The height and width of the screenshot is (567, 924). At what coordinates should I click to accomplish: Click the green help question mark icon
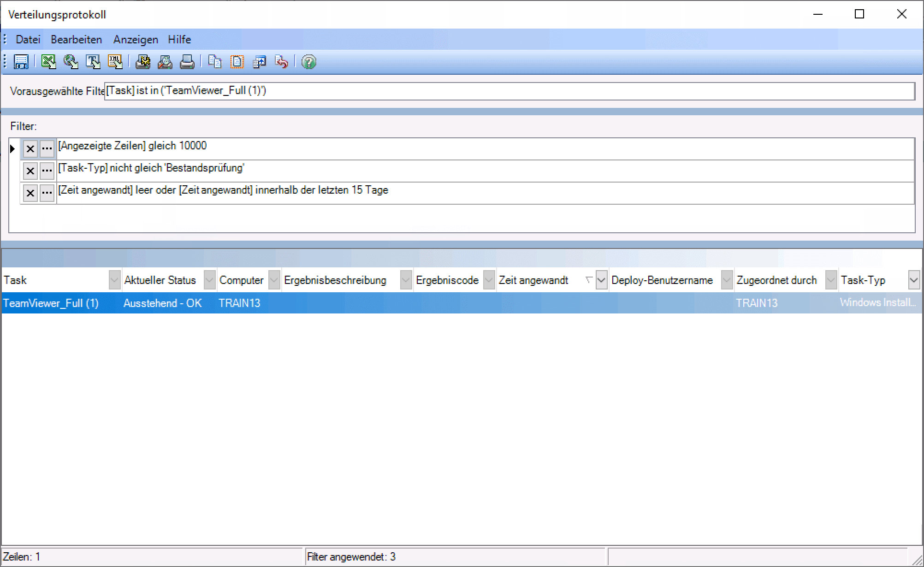point(308,62)
